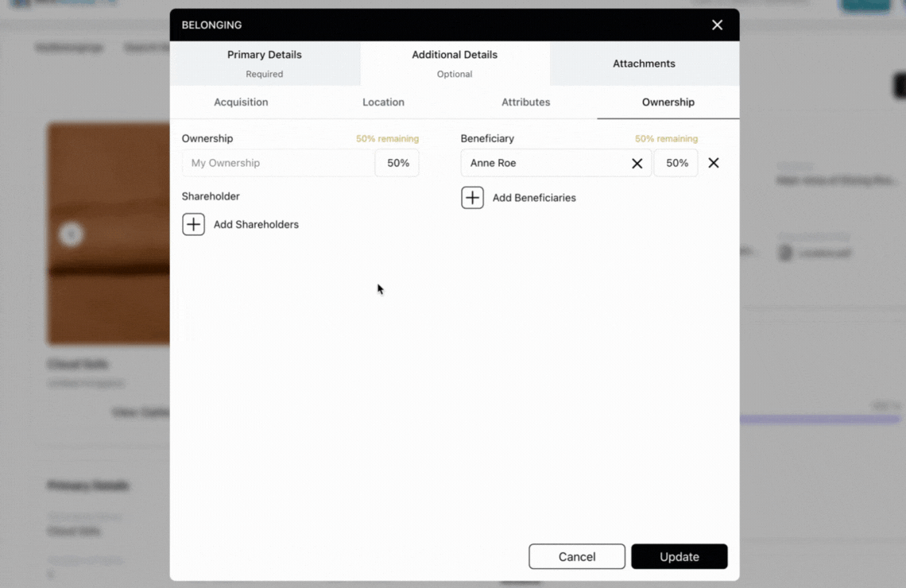Click Update to save ownership changes
The width and height of the screenshot is (906, 588).
[x=679, y=556]
